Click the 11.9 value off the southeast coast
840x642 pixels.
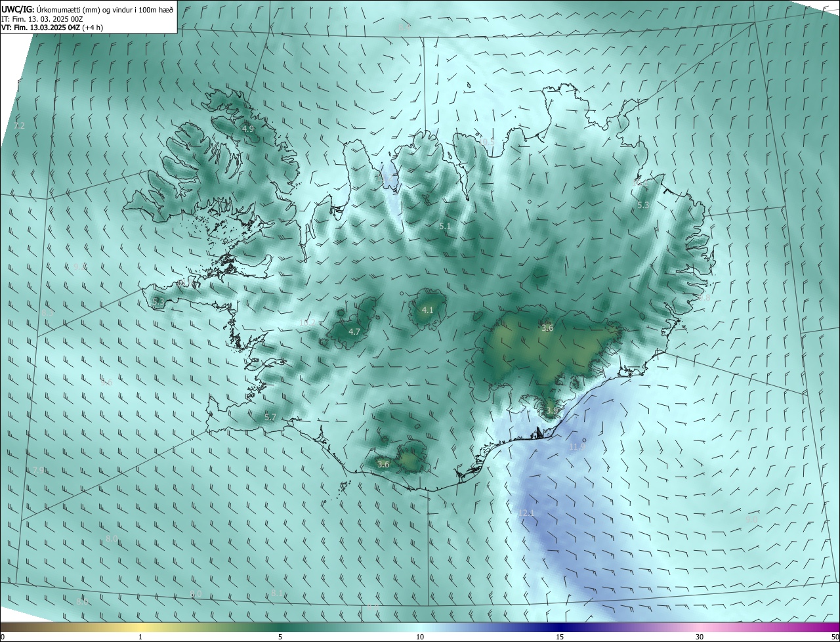(577, 447)
